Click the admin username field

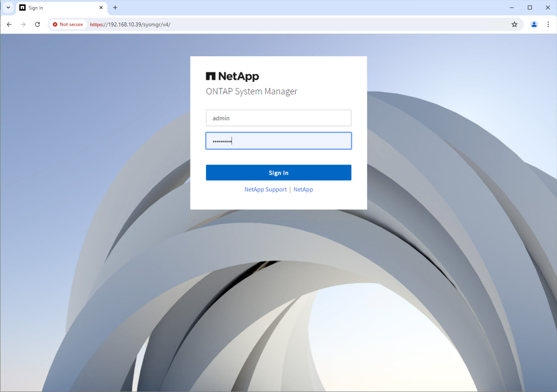tap(278, 118)
